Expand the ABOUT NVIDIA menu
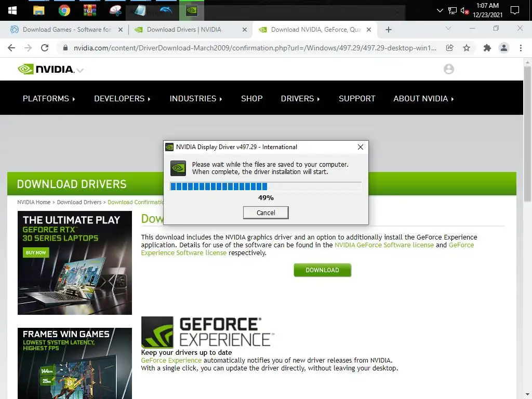 point(423,99)
